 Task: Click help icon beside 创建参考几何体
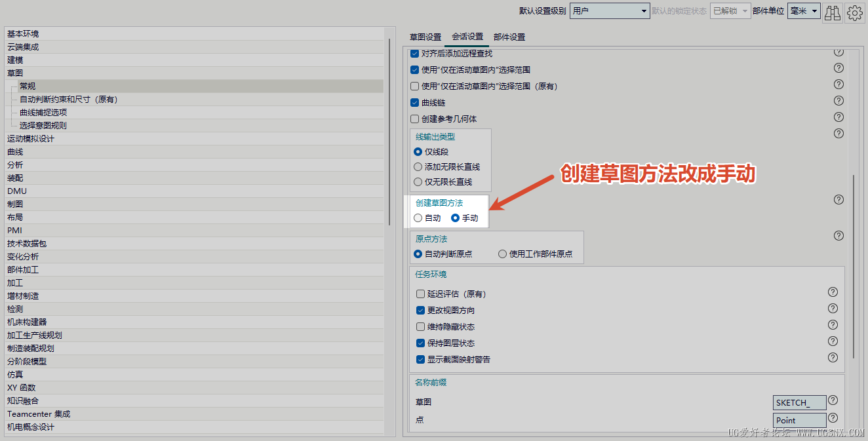[x=838, y=117]
